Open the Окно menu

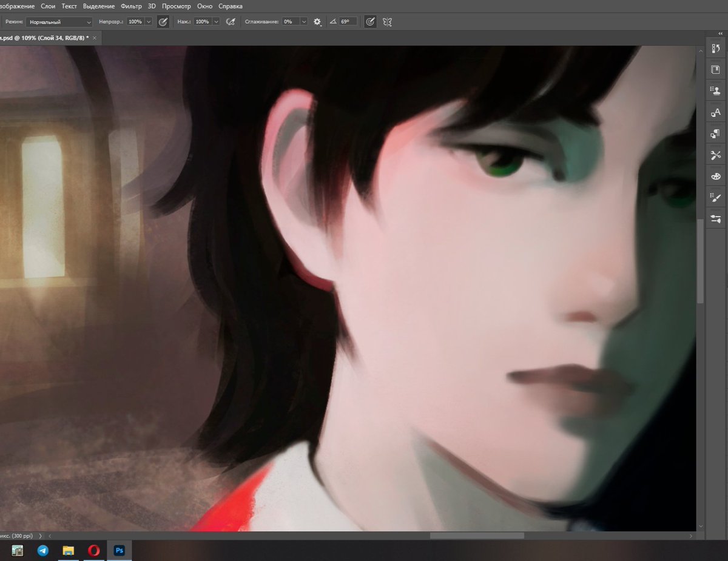[204, 6]
